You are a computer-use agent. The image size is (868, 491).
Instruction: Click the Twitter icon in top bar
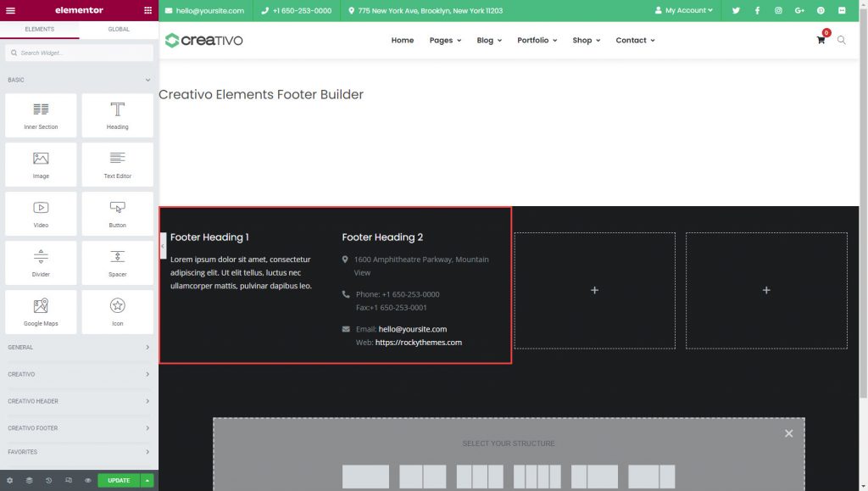tap(736, 10)
